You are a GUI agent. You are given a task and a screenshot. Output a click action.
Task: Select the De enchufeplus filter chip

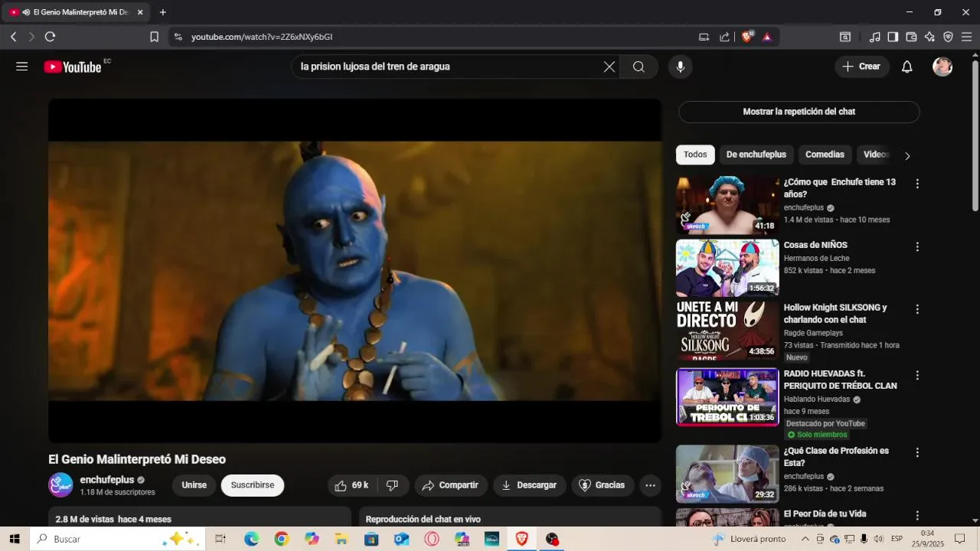click(756, 155)
